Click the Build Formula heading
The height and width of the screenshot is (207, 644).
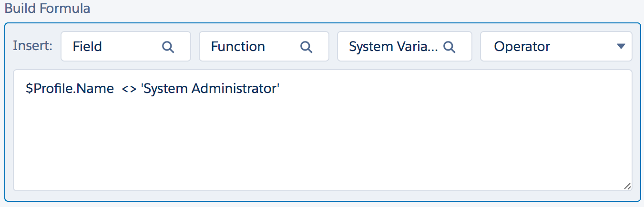pyautogui.click(x=47, y=9)
